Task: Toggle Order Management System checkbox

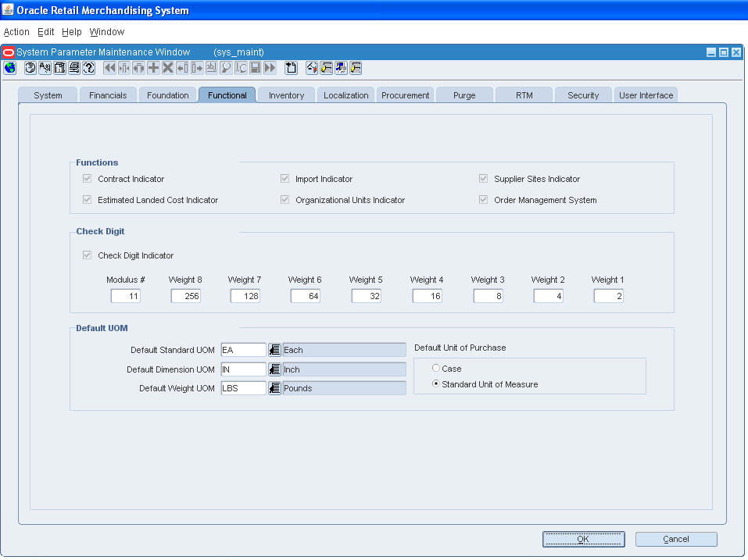Action: point(483,200)
